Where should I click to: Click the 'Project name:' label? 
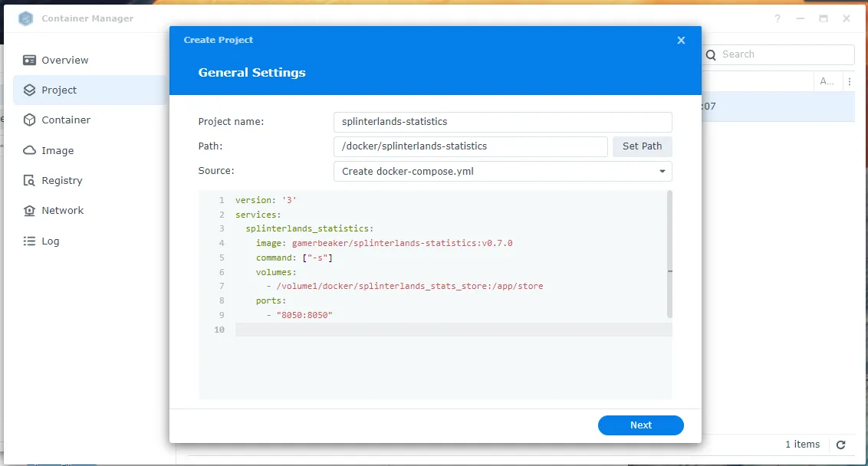point(231,122)
